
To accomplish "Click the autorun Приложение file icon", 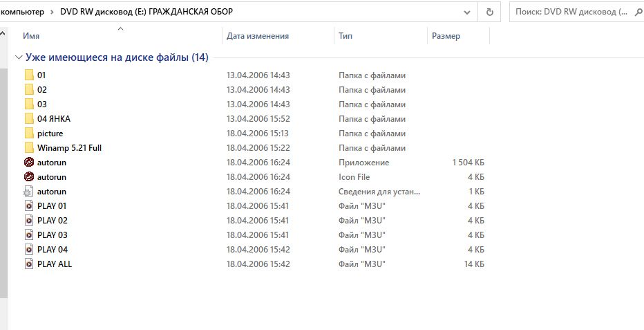I will click(x=29, y=163).
